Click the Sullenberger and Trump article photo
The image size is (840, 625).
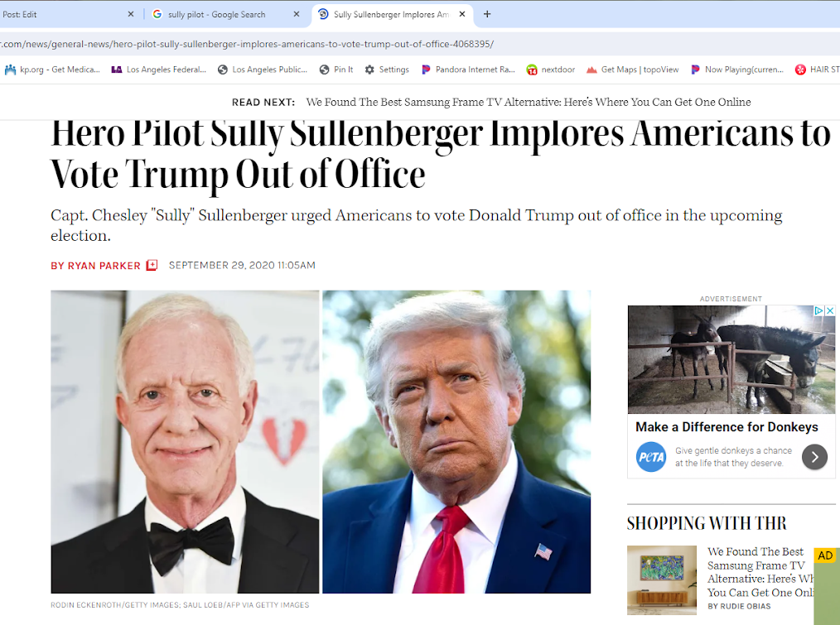tap(321, 442)
